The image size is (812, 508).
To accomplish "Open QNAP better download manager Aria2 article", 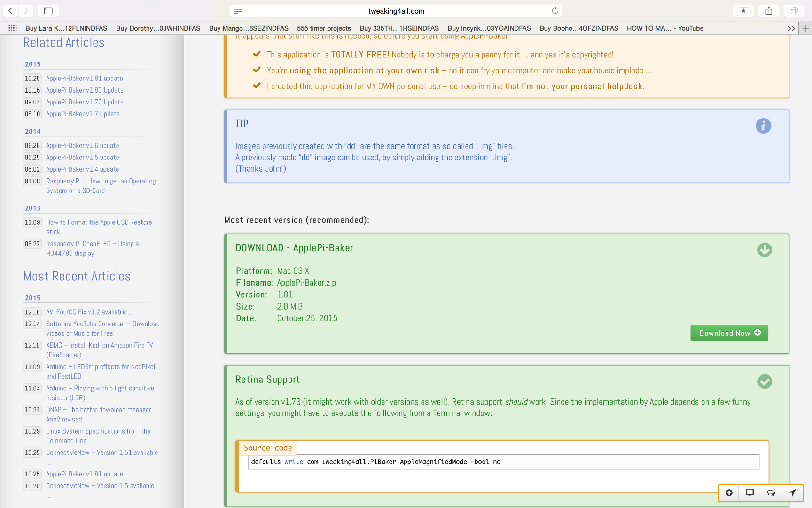I will pyautogui.click(x=99, y=414).
